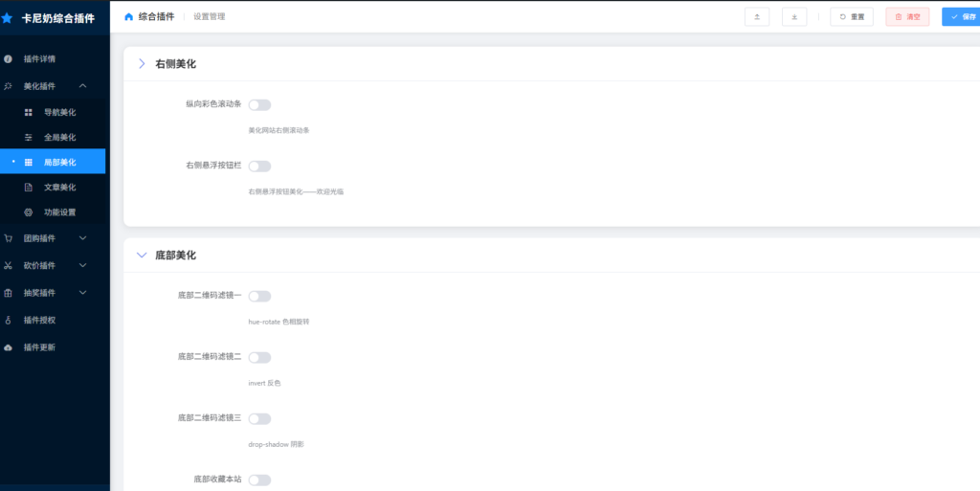Click the document icon next to 文章美化
This screenshot has width=980, height=491.
(x=28, y=188)
